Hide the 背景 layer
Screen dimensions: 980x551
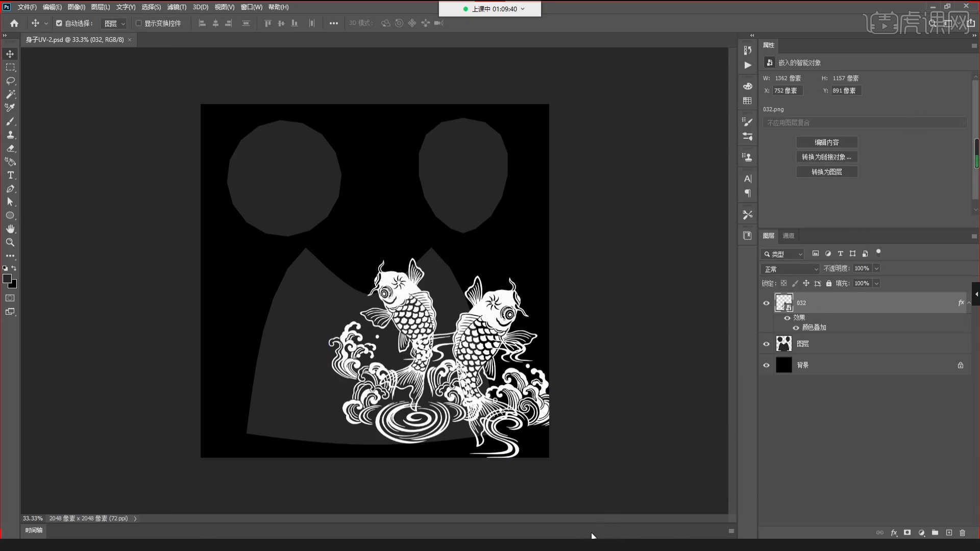pos(766,365)
